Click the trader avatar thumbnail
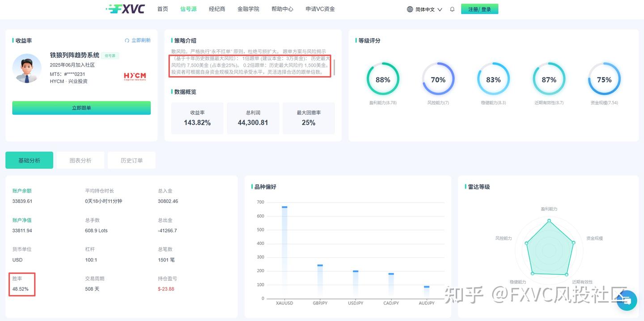The width and height of the screenshot is (644, 321). [27, 69]
